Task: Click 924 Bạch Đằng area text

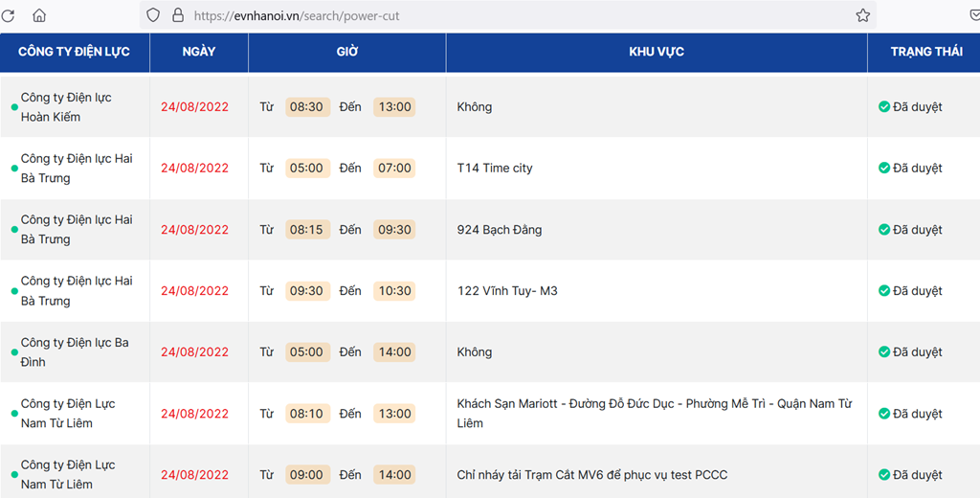Action: click(x=500, y=230)
